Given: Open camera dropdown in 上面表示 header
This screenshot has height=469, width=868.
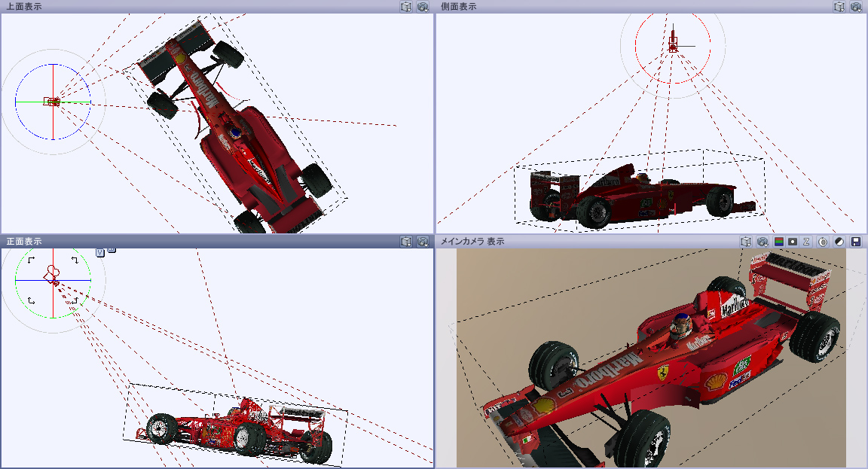Looking at the screenshot, I should (423, 7).
